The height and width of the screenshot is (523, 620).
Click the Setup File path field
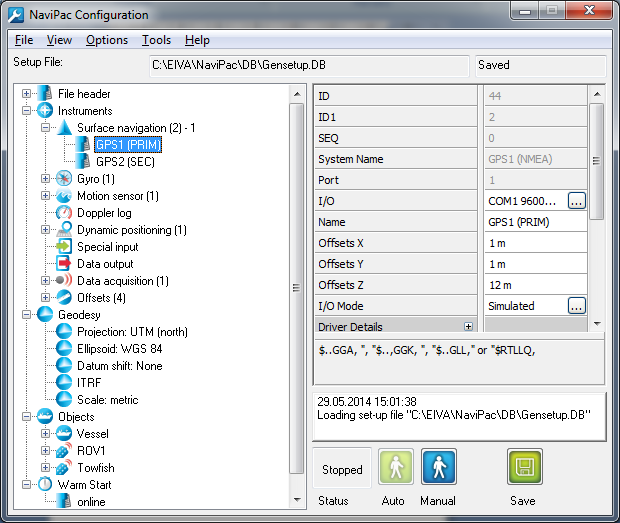click(x=309, y=65)
